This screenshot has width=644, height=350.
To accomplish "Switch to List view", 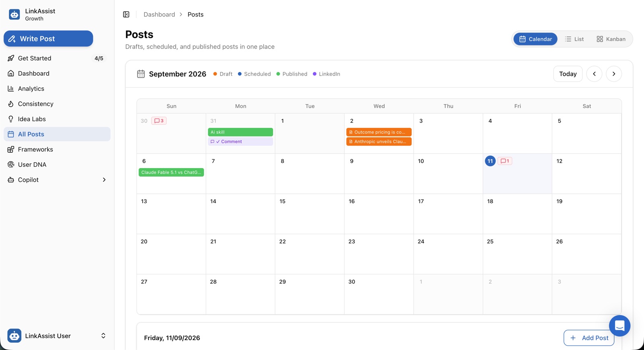I will (x=574, y=39).
